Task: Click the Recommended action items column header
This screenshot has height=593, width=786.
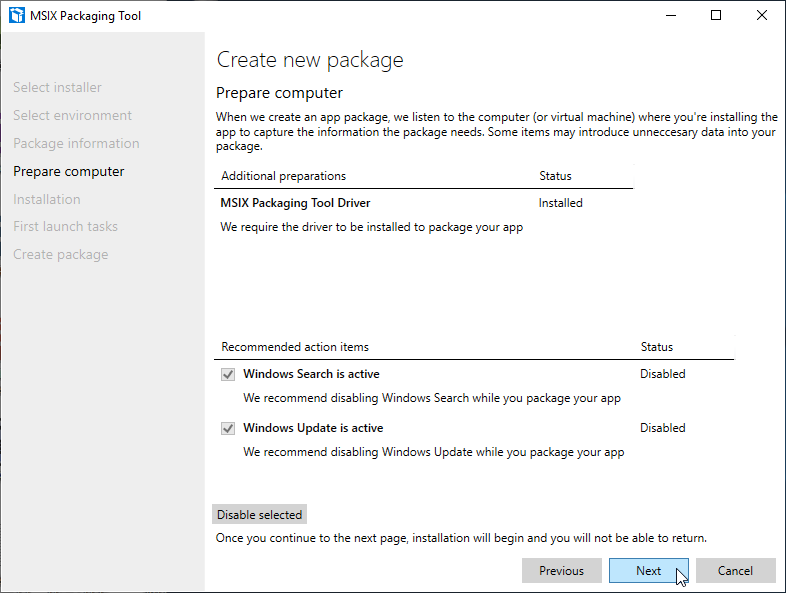Action: point(295,347)
